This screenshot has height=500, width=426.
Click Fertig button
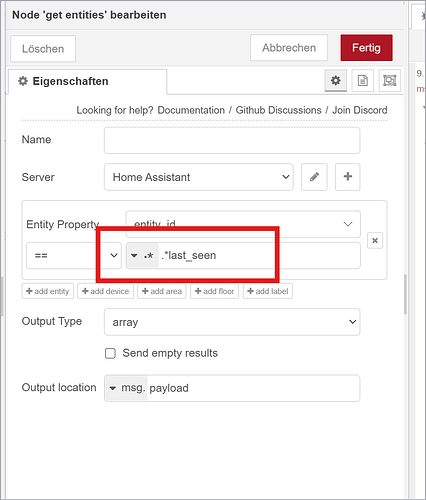pyautogui.click(x=366, y=48)
